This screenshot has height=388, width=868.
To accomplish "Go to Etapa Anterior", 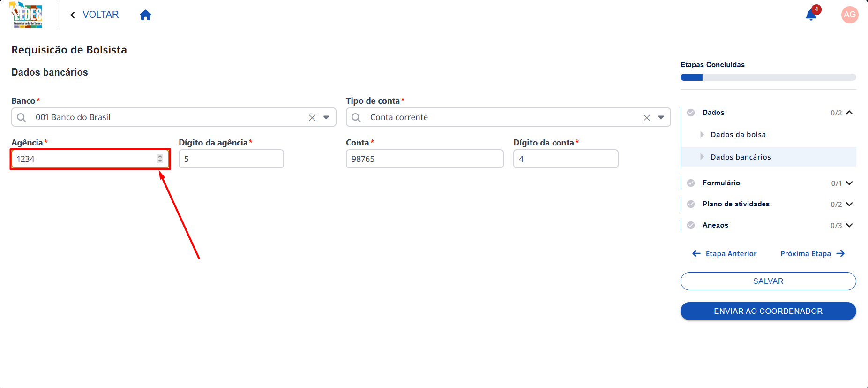I will point(725,254).
